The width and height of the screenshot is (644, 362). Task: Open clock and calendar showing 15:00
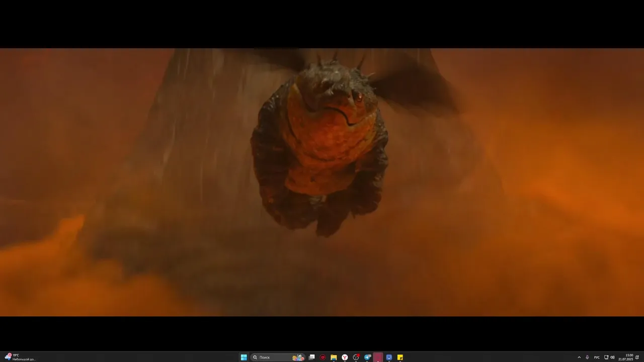point(626,357)
